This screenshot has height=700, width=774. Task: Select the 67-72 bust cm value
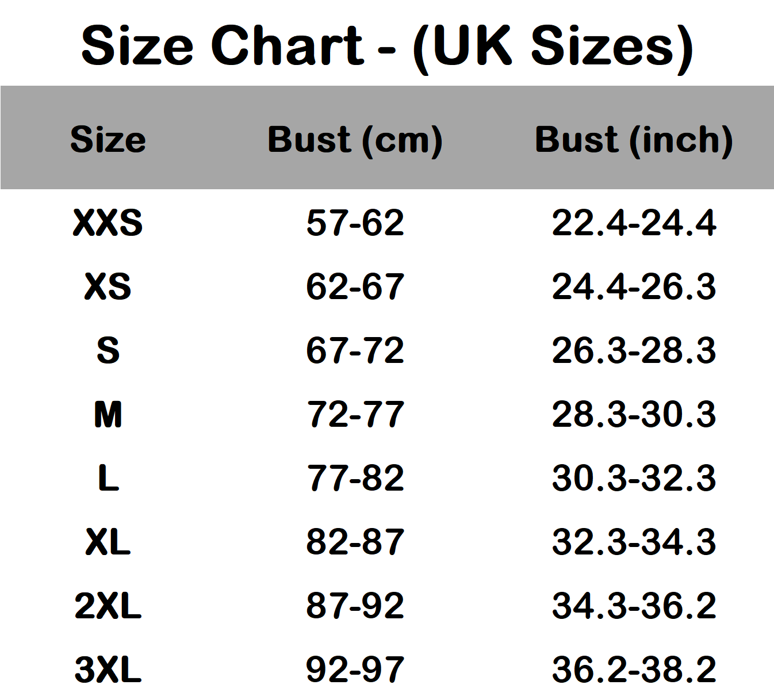355,350
